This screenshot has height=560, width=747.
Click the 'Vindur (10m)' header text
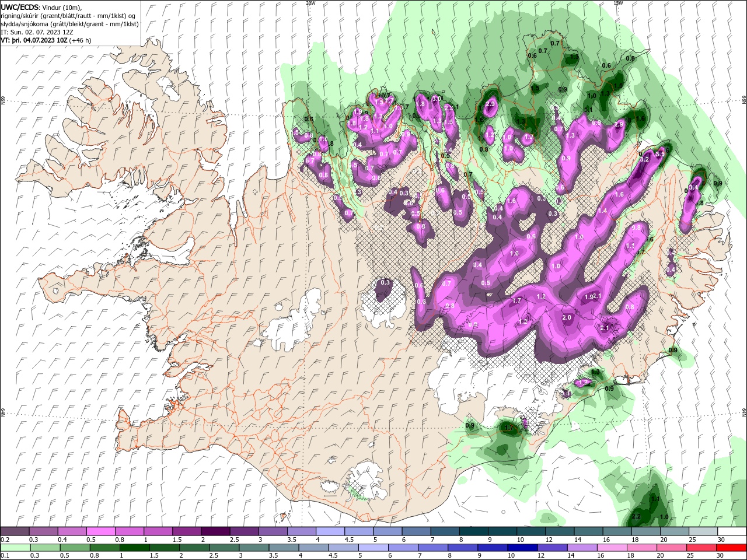pyautogui.click(x=61, y=7)
